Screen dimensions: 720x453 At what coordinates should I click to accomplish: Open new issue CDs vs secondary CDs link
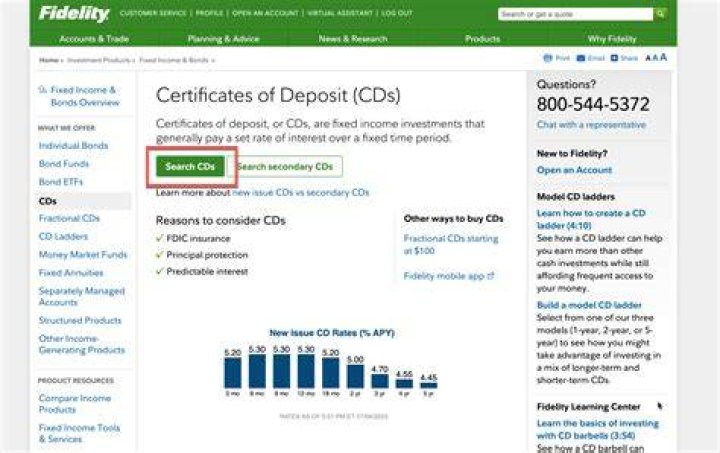[x=301, y=193]
